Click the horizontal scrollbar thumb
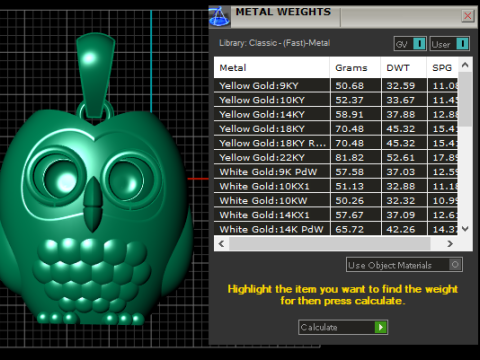The width and height of the screenshot is (480, 360). (x=330, y=244)
